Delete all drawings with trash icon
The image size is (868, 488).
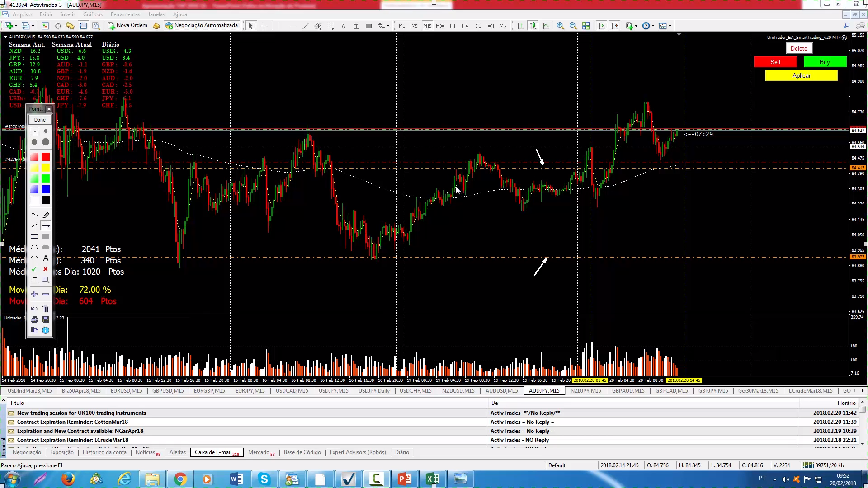point(46,309)
